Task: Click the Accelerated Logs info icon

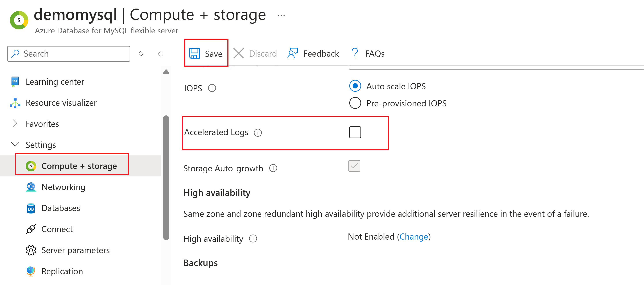Action: coord(257,132)
